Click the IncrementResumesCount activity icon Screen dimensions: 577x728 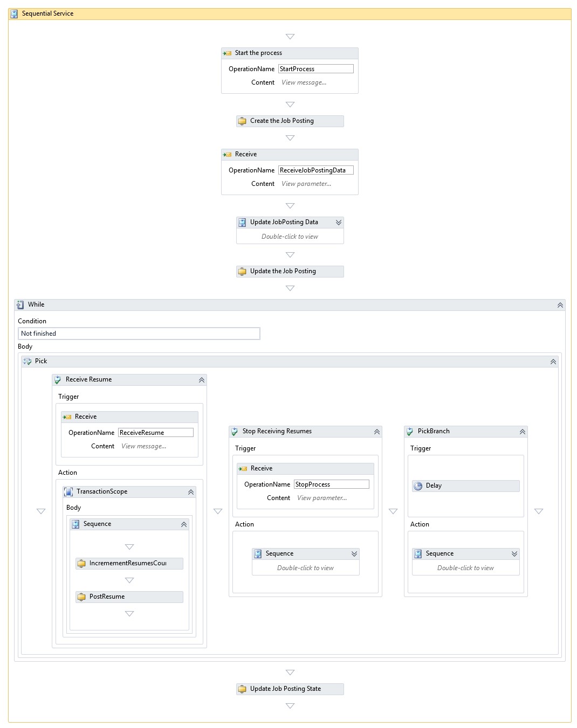coord(81,564)
